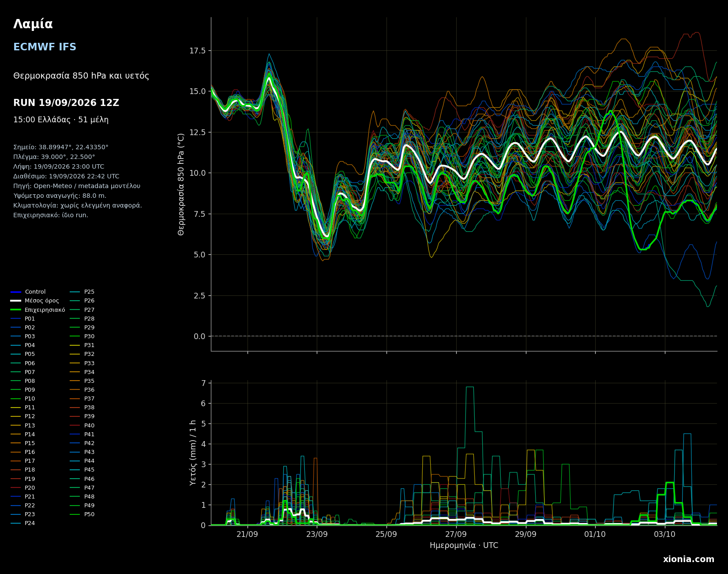Click the 29/09 date axis label

pyautogui.click(x=525, y=534)
